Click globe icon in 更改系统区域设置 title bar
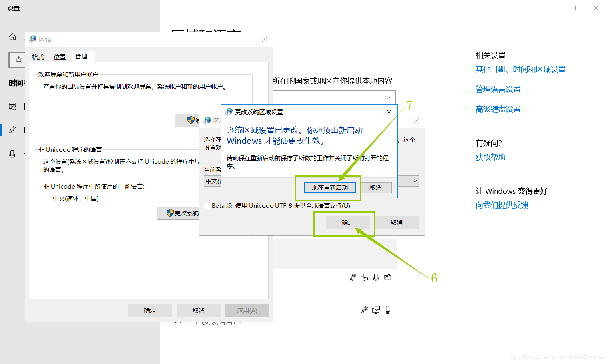Viewport: 608px width, 364px height. click(229, 112)
